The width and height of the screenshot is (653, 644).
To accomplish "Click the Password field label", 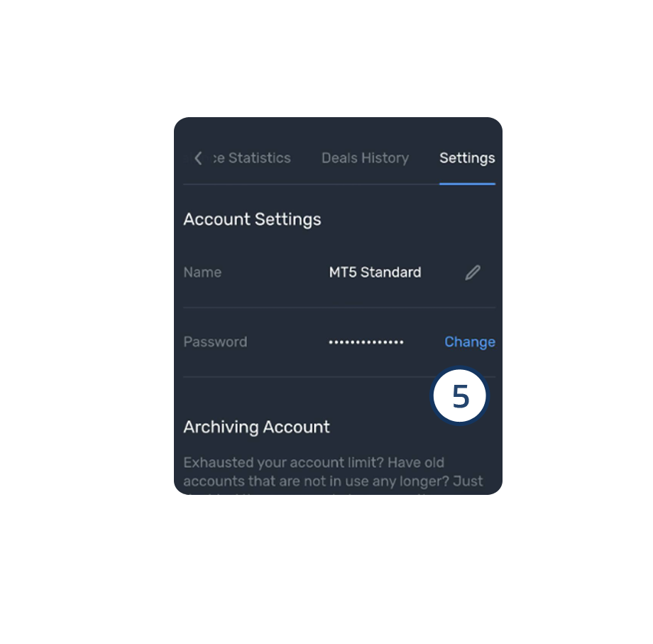I will 215,342.
